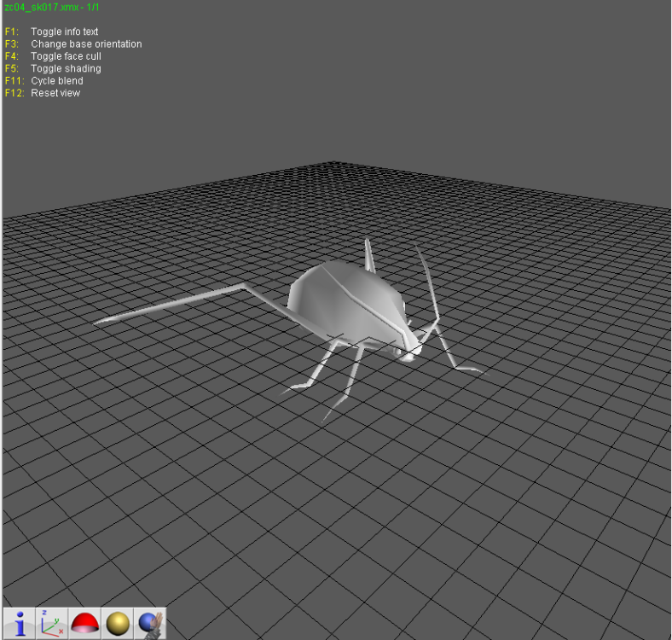This screenshot has width=672, height=640.
Task: Click 'Change base orientation' text
Action: [86, 44]
